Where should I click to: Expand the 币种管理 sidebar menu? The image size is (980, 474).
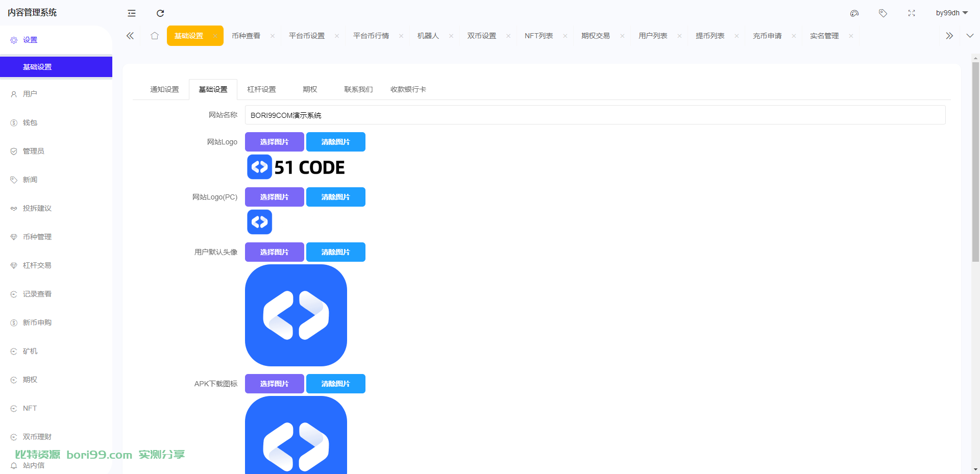(x=56, y=237)
